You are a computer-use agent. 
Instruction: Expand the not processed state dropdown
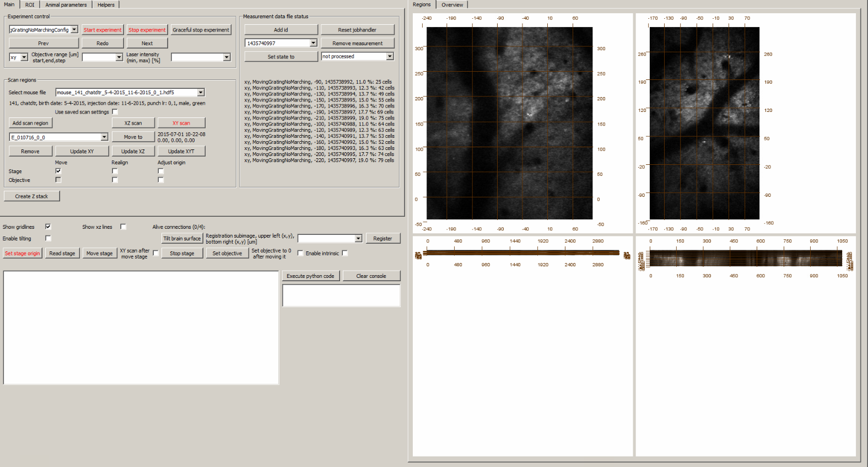(390, 56)
